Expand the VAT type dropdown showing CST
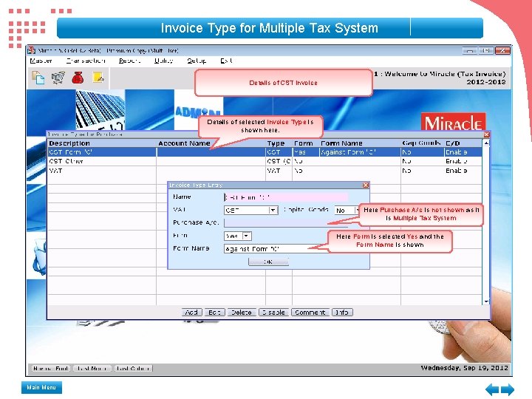This screenshot has height=399, width=532. click(273, 210)
